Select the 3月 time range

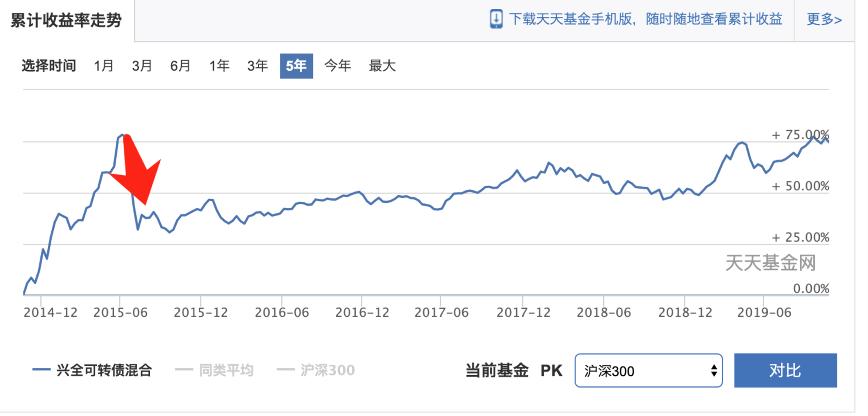click(142, 66)
